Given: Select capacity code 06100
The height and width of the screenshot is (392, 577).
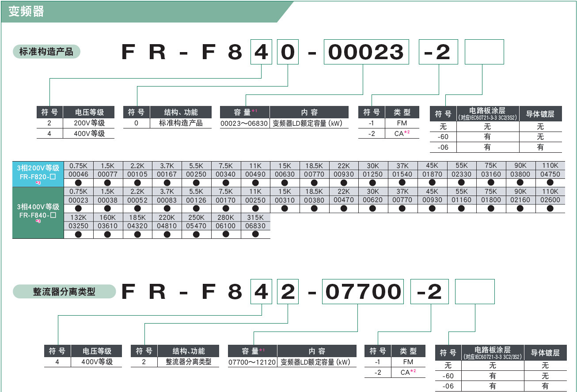Looking at the screenshot, I should [x=226, y=226].
